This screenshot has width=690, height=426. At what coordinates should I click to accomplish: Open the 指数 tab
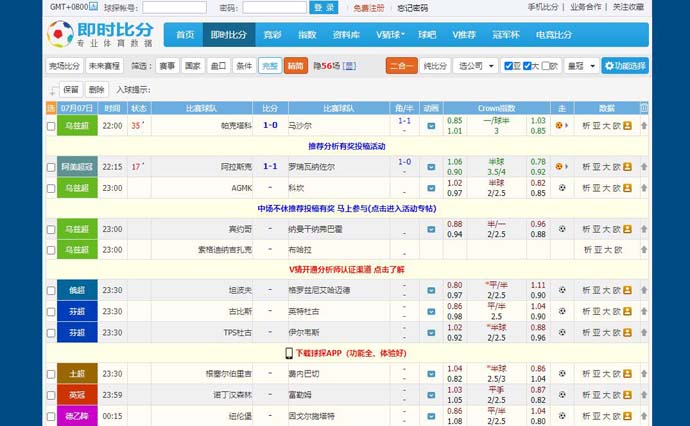[x=307, y=35]
